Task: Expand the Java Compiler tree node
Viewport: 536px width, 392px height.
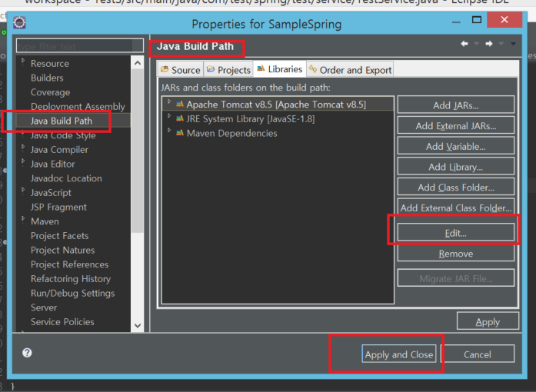Action: coord(23,147)
